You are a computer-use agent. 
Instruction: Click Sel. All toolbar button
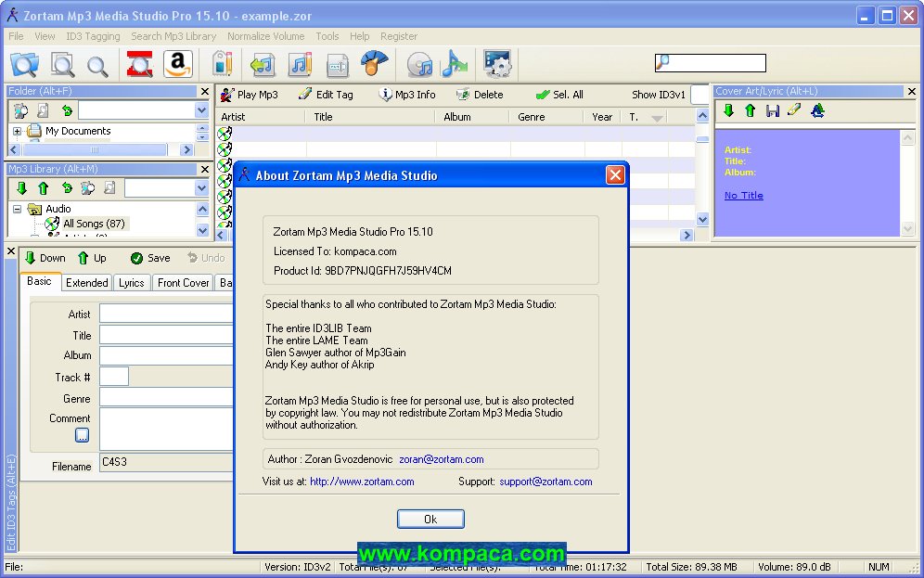coord(559,95)
